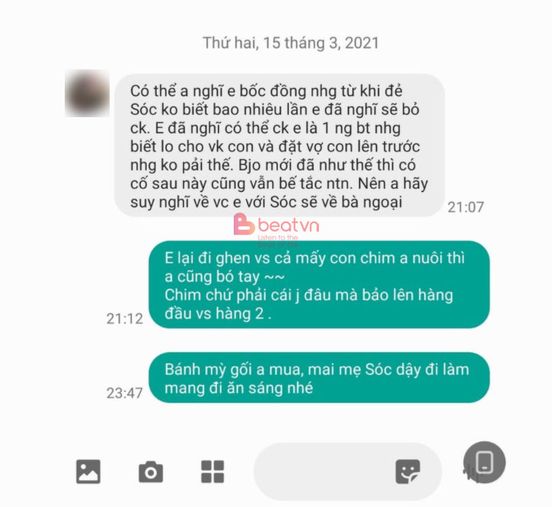Click the message text input field

click(x=348, y=471)
